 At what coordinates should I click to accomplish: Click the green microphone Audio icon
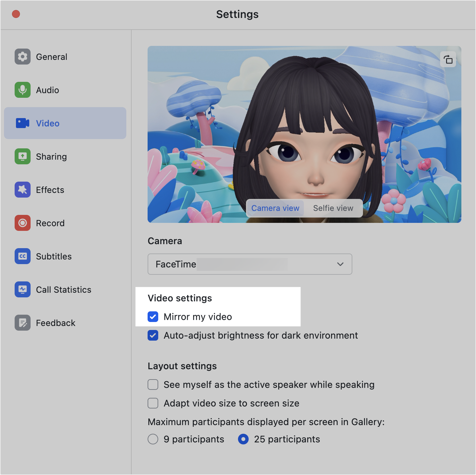coord(23,90)
